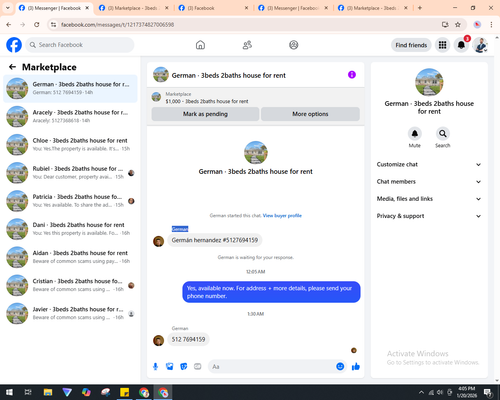Expand Media, files and links section
Image resolution: width=500 pixels, height=400 pixels.
429,199
